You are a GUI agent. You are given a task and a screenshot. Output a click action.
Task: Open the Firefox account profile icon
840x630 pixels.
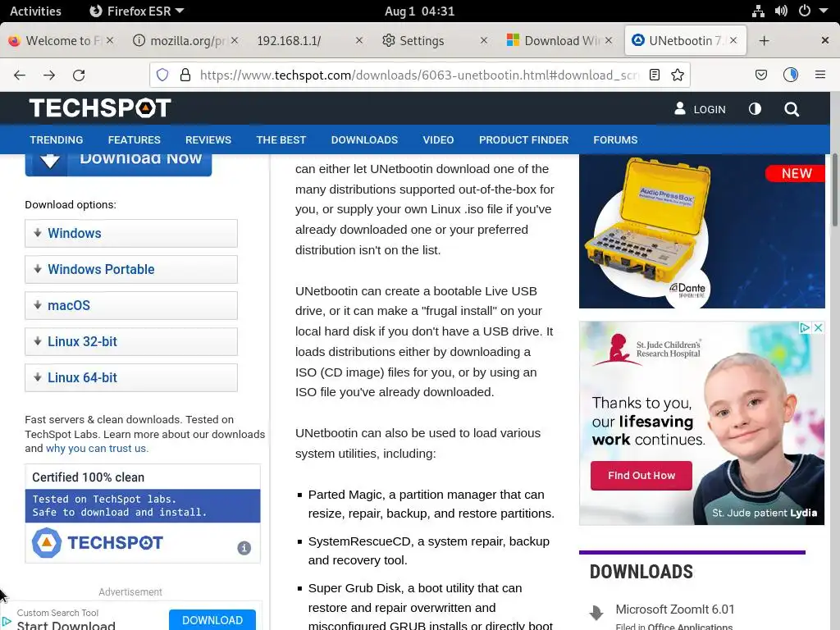coord(791,75)
